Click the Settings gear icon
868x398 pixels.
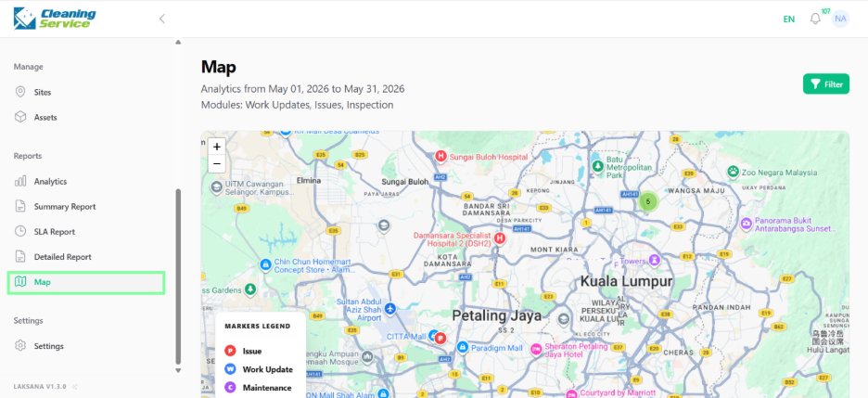click(20, 346)
